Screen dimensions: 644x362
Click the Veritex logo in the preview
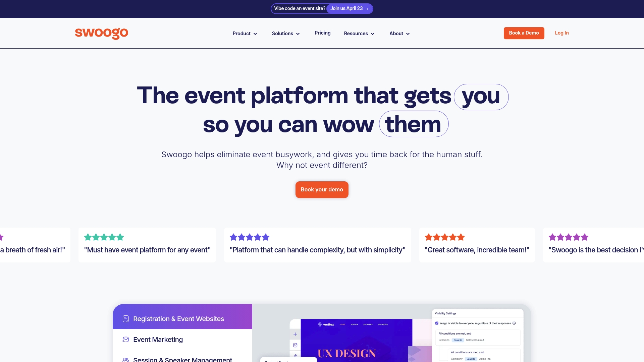click(326, 324)
